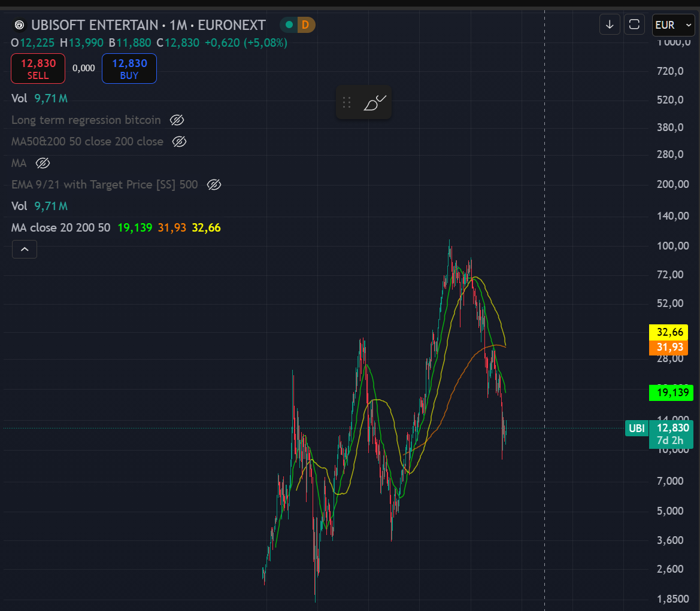This screenshot has height=611, width=700.
Task: Click the orange 31,93 value in the MA legend
Action: (172, 227)
